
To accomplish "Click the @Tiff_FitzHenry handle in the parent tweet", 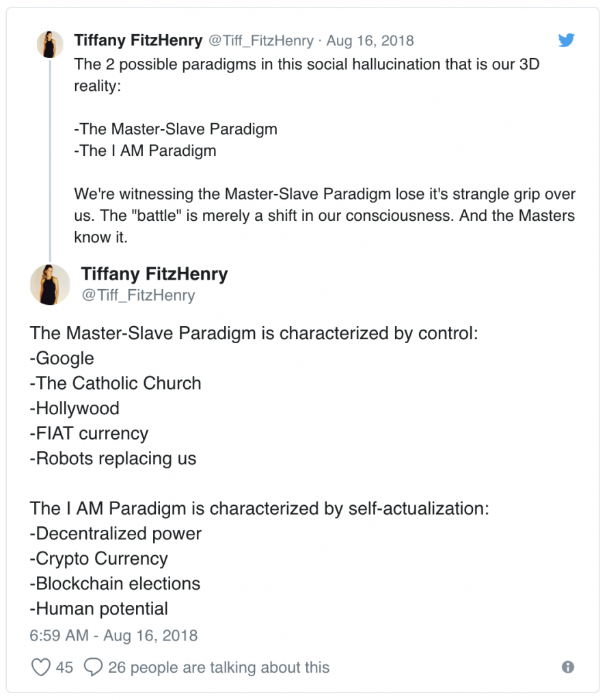I will tap(261, 40).
